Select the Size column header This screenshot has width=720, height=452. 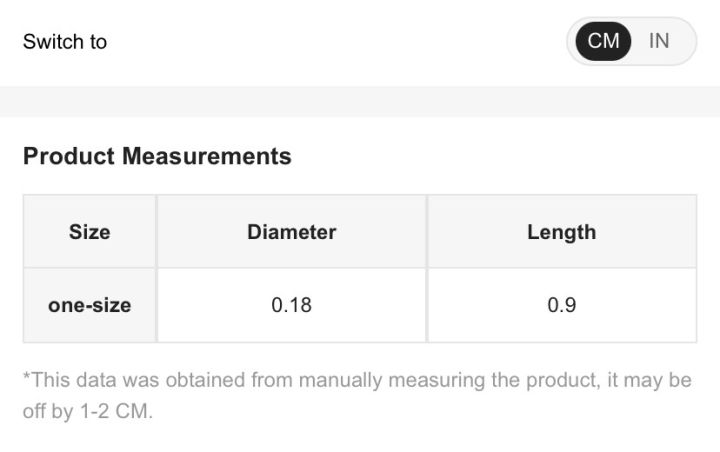pos(89,232)
